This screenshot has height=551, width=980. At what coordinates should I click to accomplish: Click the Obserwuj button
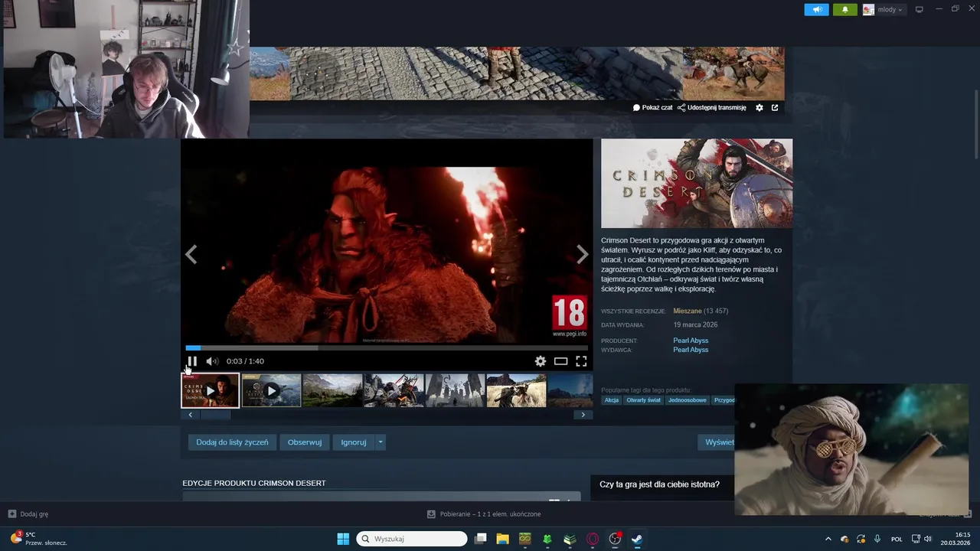point(305,442)
